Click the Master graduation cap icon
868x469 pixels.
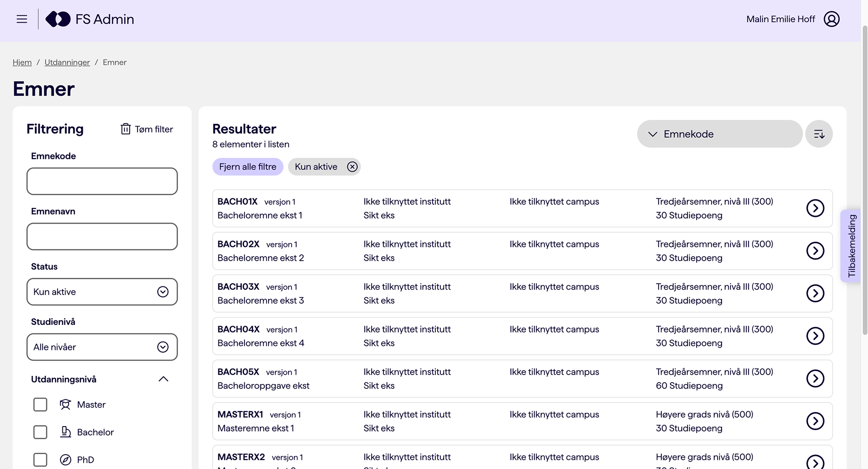pos(66,404)
